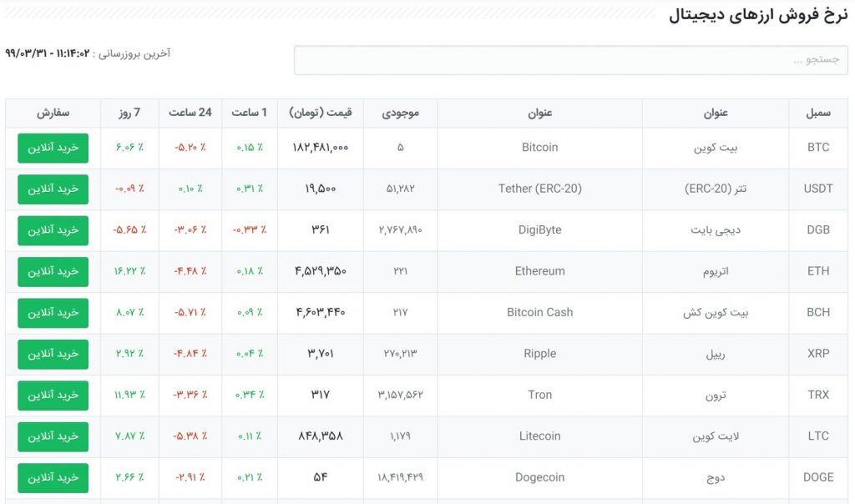Buy Bitcoin Cash with the BCH row button

pos(53,313)
